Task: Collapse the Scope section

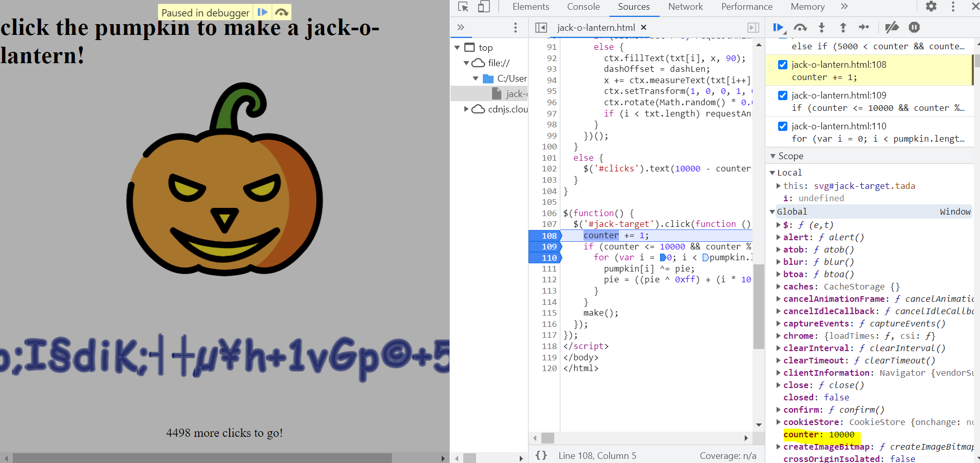Action: (772, 156)
